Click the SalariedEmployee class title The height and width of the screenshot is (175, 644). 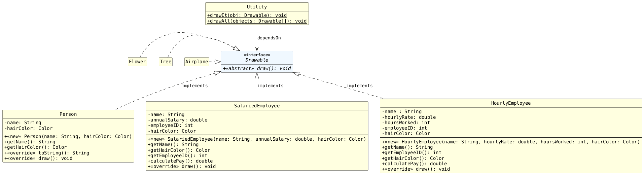257,106
